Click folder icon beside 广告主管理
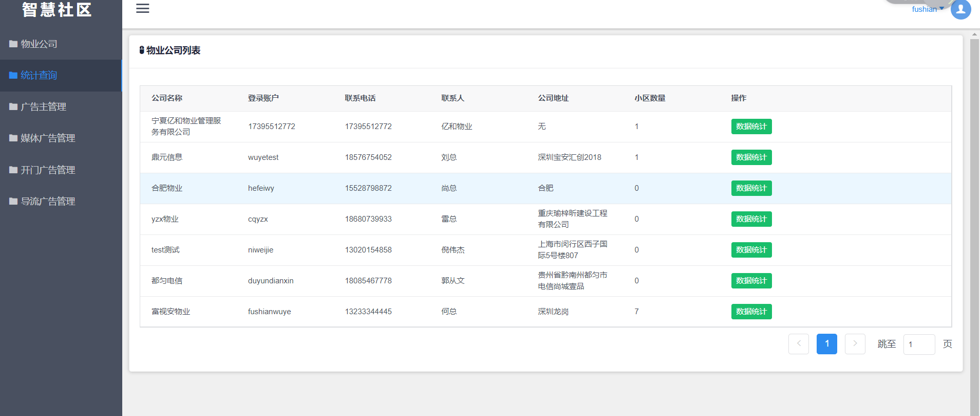 coord(13,106)
